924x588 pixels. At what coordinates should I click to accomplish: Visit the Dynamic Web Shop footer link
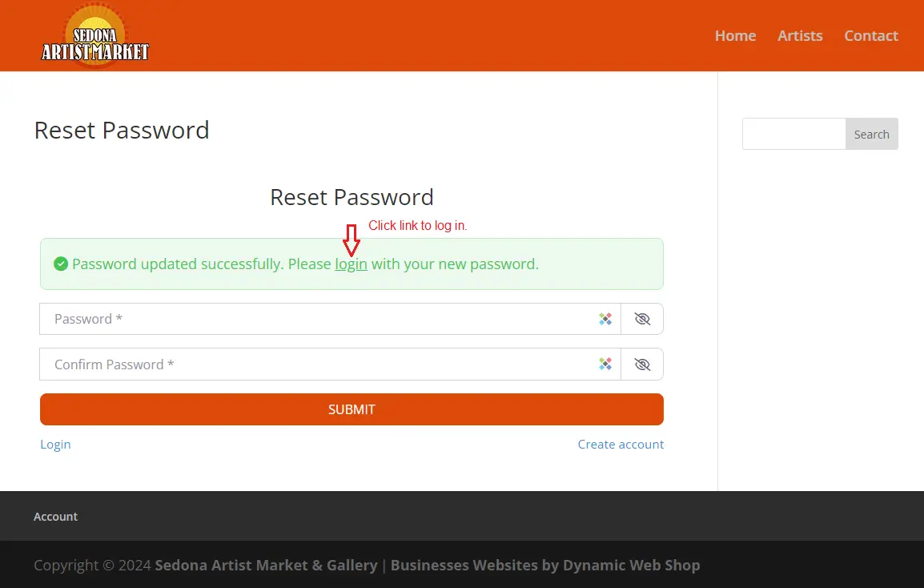point(631,566)
